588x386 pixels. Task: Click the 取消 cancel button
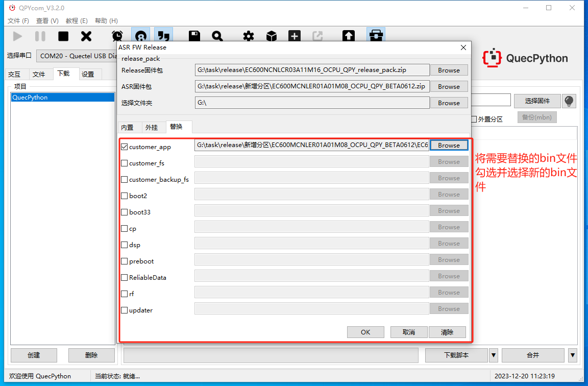pyautogui.click(x=409, y=332)
